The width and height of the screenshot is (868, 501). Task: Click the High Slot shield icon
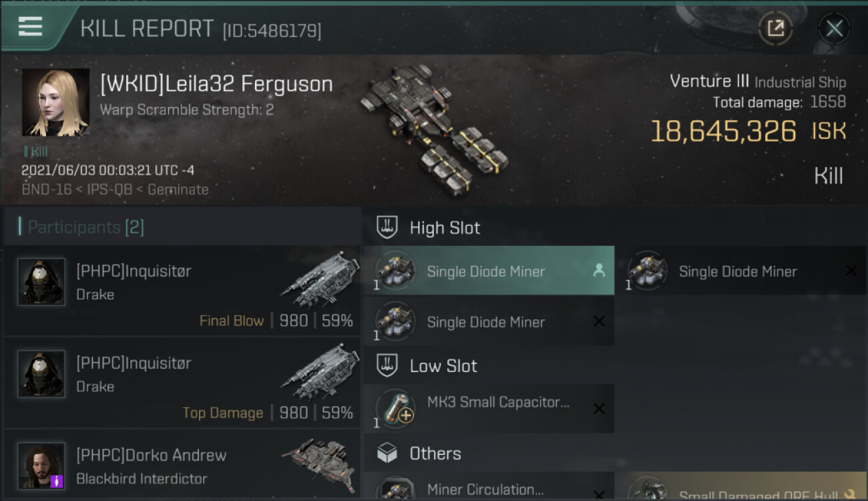[x=387, y=228]
